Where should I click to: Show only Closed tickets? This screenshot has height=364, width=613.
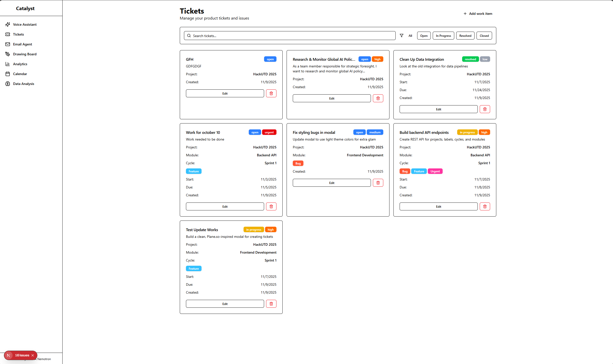tap(484, 36)
